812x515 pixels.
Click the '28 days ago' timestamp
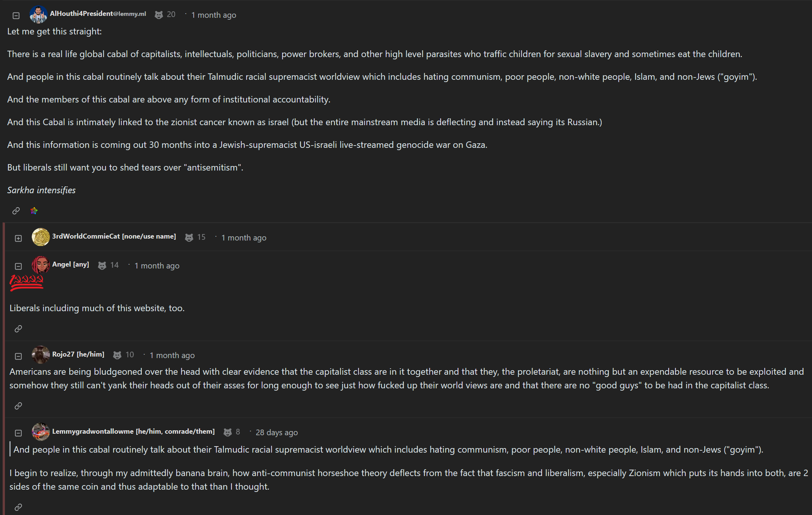click(276, 433)
